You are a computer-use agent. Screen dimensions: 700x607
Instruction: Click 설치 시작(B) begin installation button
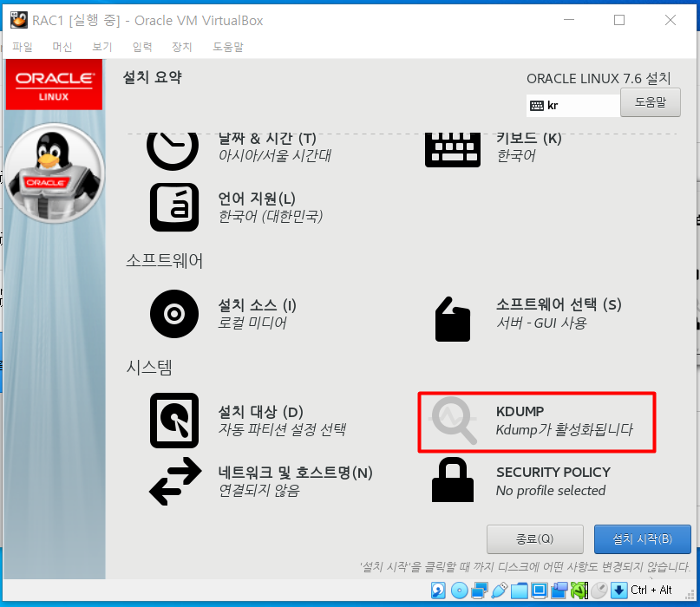pos(643,539)
